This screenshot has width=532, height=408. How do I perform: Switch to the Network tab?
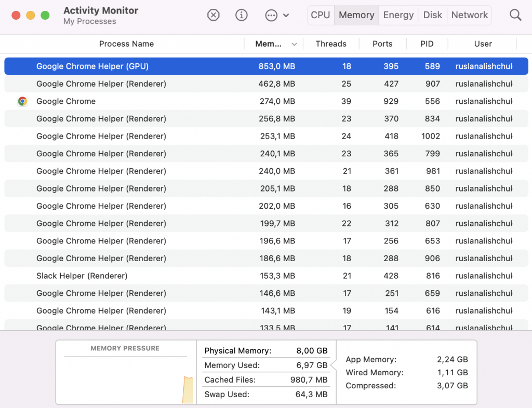(470, 15)
